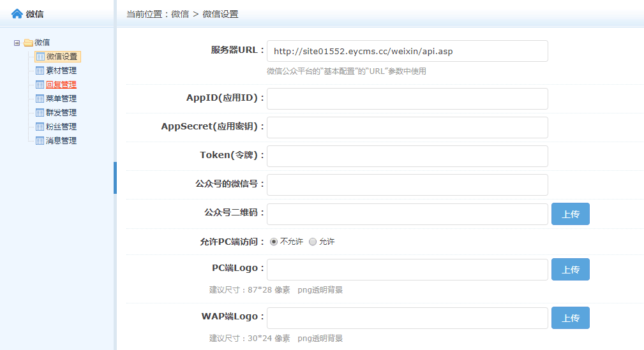Viewport: 644px width, 350px height.
Task: Click the icon next to 微信设置
Action: tap(40, 57)
